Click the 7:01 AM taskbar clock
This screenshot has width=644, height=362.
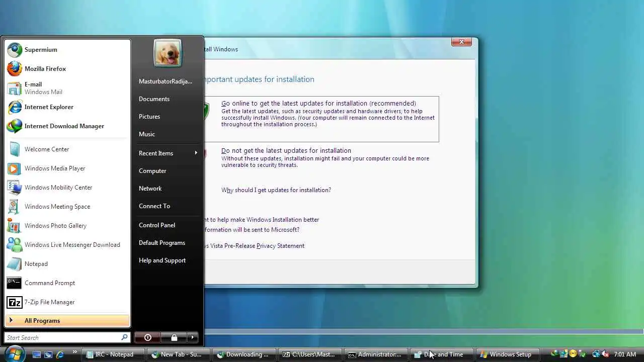(625, 354)
